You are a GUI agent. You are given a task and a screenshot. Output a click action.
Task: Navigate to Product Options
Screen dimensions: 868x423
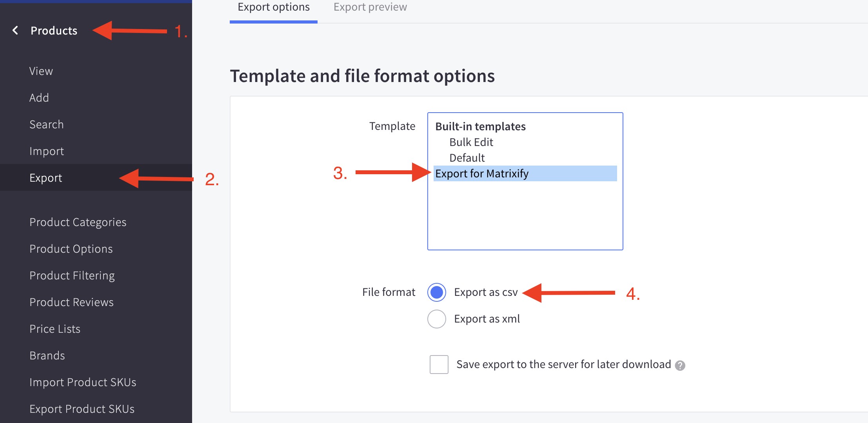[x=71, y=249]
